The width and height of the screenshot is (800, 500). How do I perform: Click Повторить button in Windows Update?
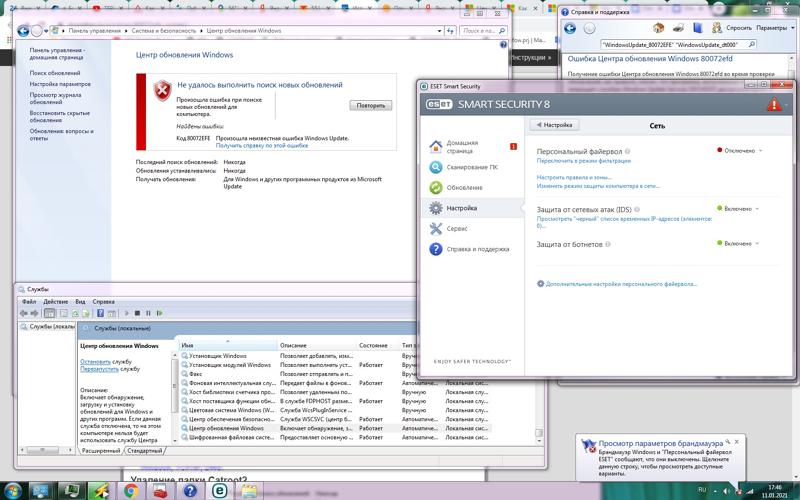pos(371,106)
